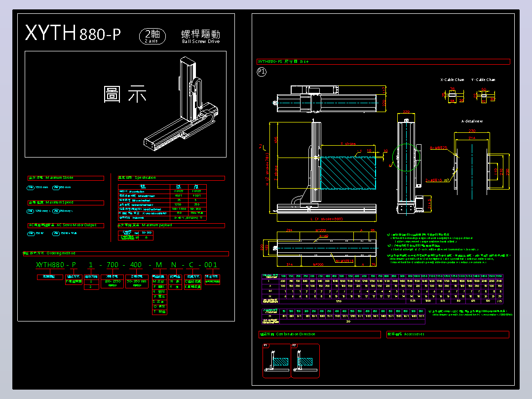Viewport: 532px width, 399px height.
Task: Click the XYTH 880-P title text
Action: coord(73,33)
